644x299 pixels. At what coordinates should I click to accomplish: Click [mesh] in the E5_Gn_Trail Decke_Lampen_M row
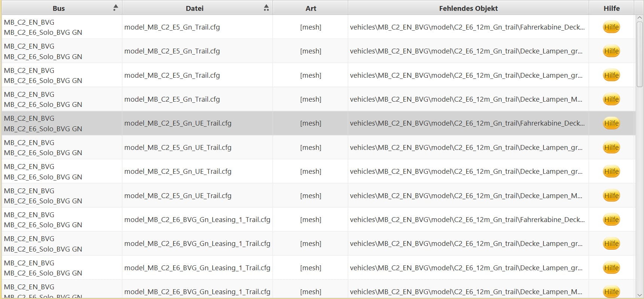tap(310, 99)
